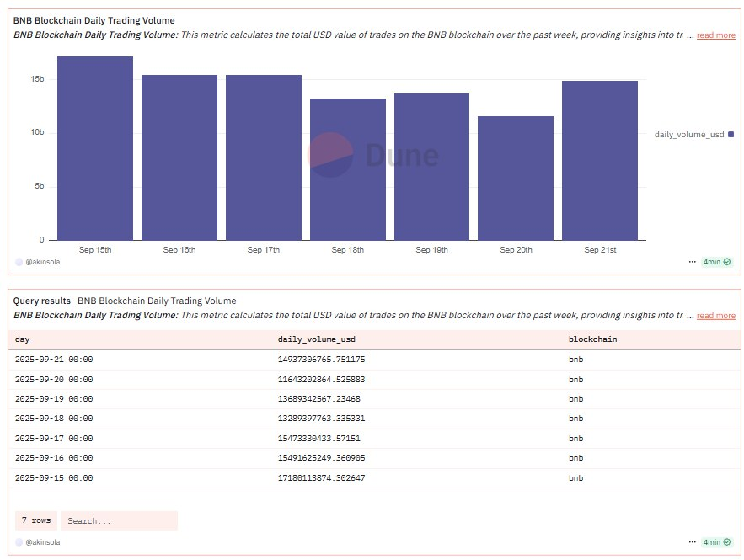Click value 15473330433.57151
This screenshot has height=560, width=744.
click(x=318, y=438)
